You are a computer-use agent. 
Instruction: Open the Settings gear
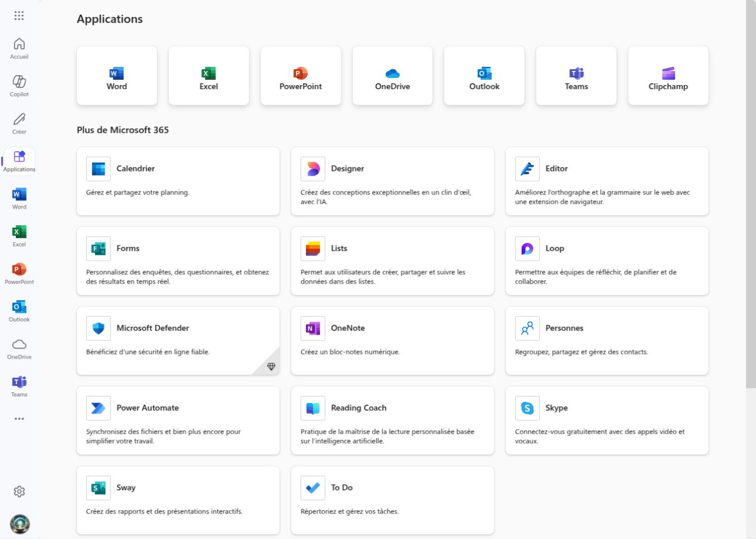19,491
